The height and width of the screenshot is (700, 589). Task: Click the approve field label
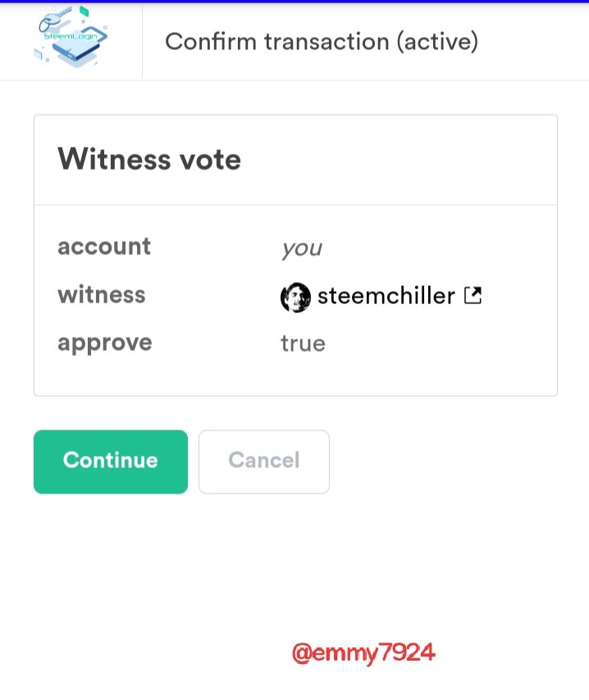pyautogui.click(x=105, y=343)
